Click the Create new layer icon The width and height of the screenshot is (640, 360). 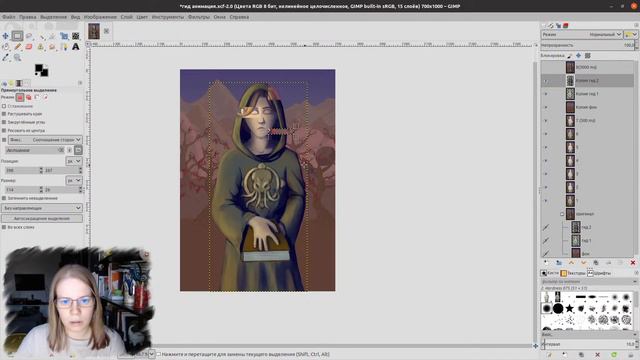pos(546,263)
